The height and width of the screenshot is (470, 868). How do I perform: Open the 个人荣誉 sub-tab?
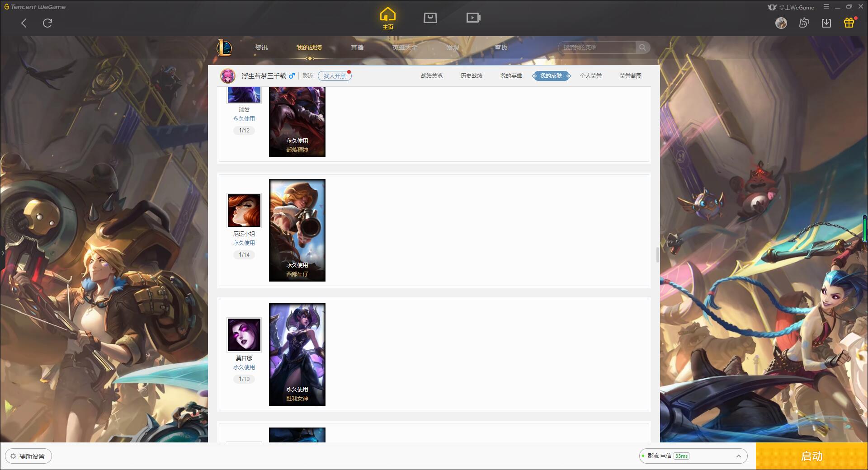(x=591, y=76)
